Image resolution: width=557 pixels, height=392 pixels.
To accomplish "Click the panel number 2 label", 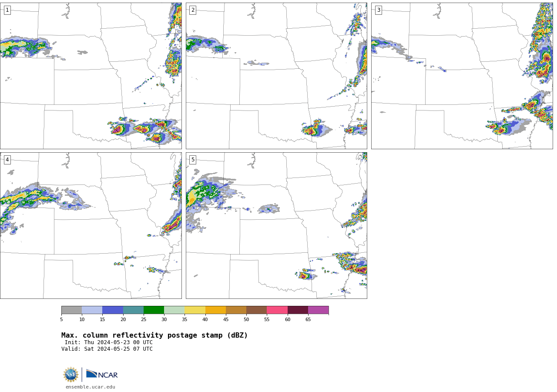I will pyautogui.click(x=193, y=10).
